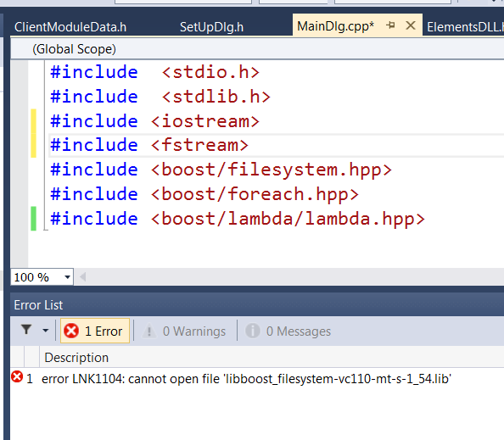This screenshot has height=440, width=504.
Task: Click the pin icon on MainDlg.cpp tab
Action: tap(390, 25)
